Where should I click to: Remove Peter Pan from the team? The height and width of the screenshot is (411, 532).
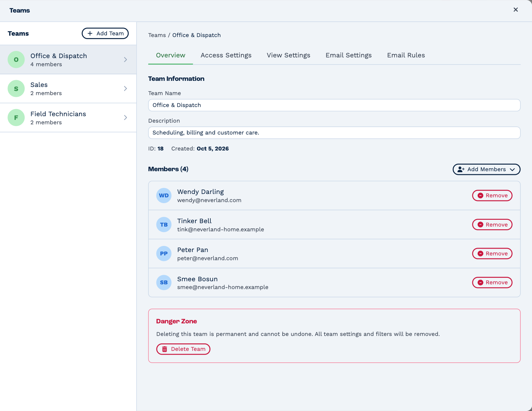(492, 253)
